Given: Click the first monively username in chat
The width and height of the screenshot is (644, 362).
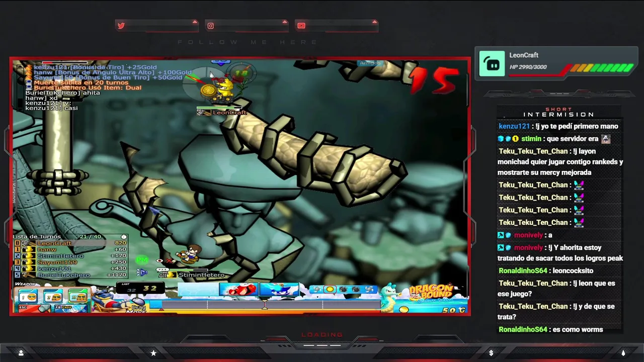Looking at the screenshot, I should [528, 235].
